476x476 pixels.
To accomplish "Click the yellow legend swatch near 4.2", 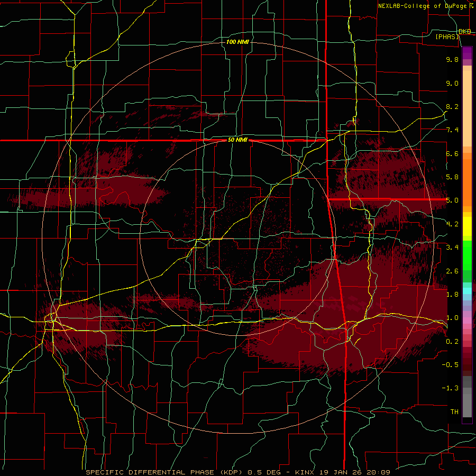I will click(x=467, y=226).
